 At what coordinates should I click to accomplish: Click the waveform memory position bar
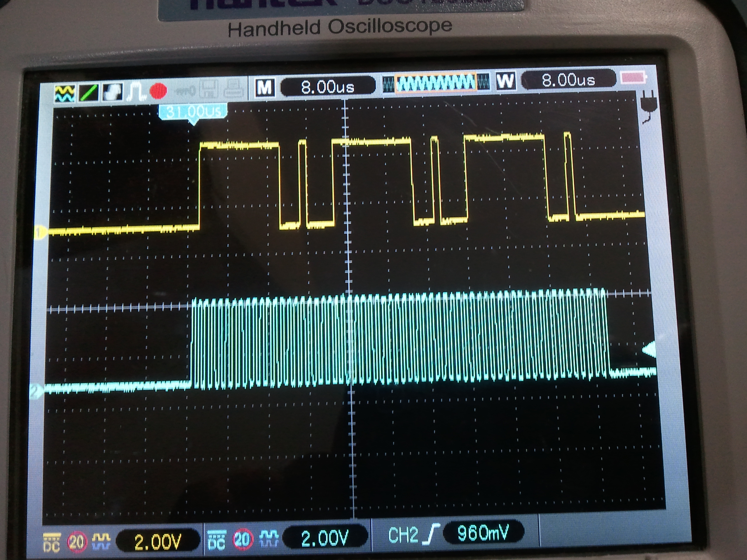click(436, 83)
